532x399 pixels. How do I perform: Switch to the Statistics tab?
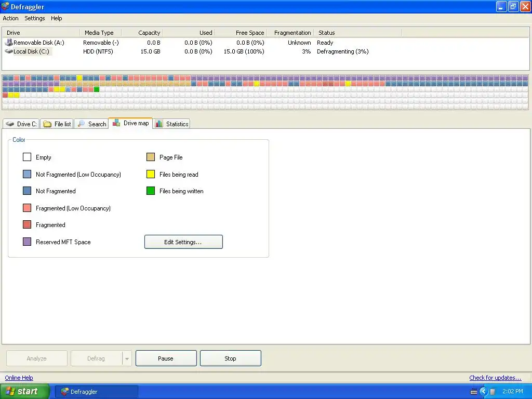(171, 124)
